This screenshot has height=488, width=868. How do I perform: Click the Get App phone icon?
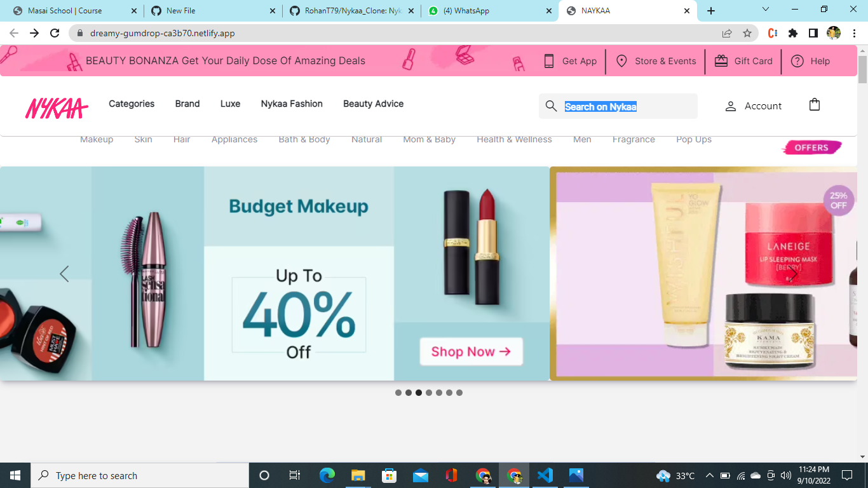[x=548, y=60]
